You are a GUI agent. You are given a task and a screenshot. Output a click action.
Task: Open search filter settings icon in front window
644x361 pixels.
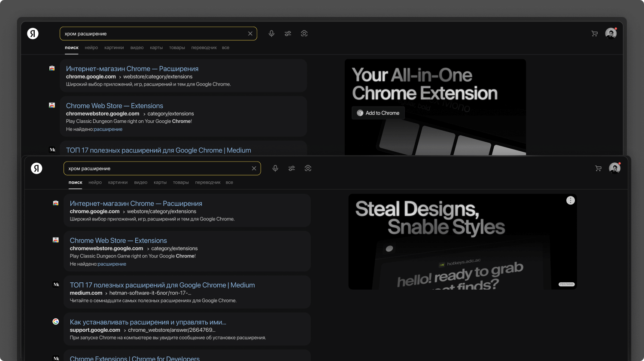pyautogui.click(x=292, y=168)
